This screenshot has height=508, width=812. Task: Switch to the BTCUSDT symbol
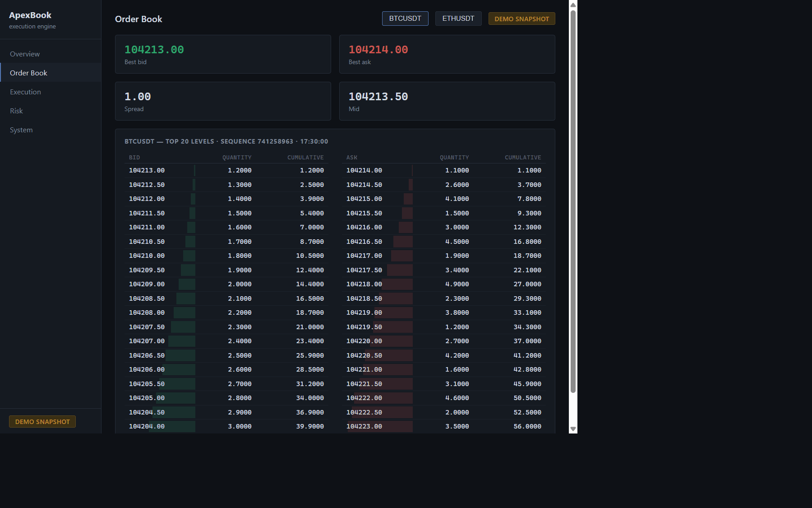(x=405, y=19)
